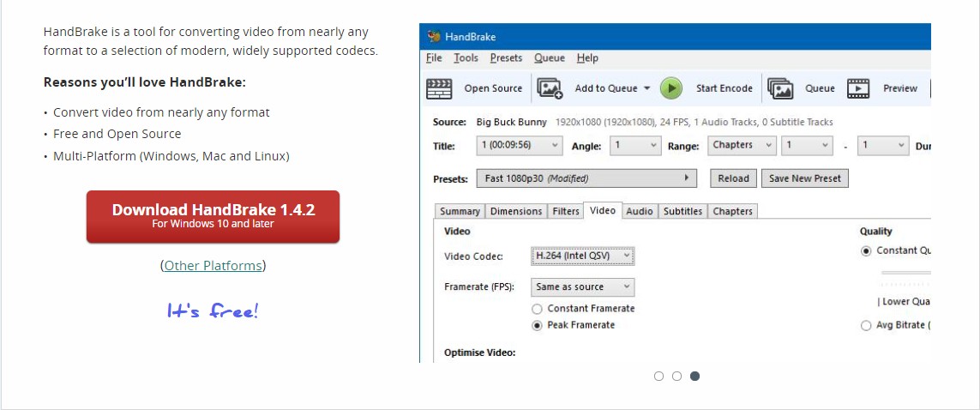The width and height of the screenshot is (980, 410).
Task: Click the 1920x1080 source details text
Action: pos(694,122)
